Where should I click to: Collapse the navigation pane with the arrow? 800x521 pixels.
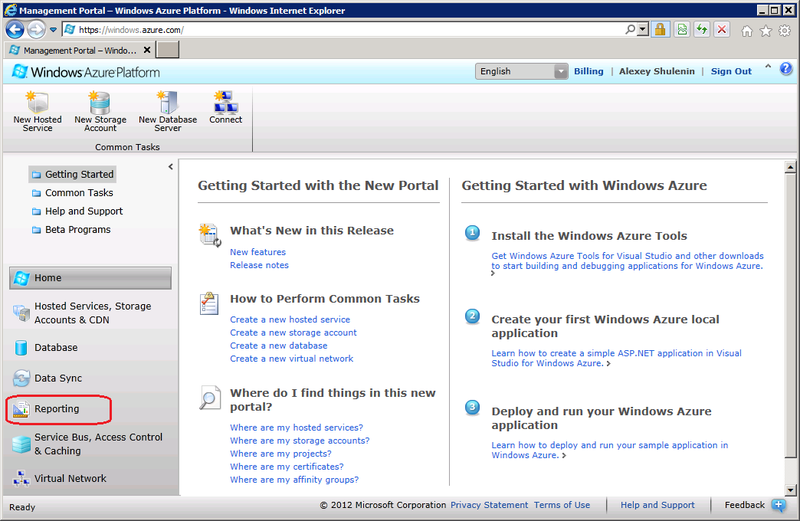(x=170, y=166)
